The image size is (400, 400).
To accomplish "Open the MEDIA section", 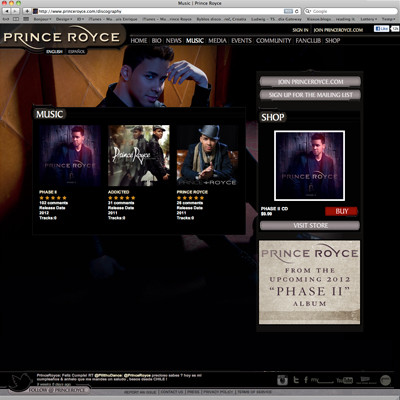I will (x=217, y=41).
